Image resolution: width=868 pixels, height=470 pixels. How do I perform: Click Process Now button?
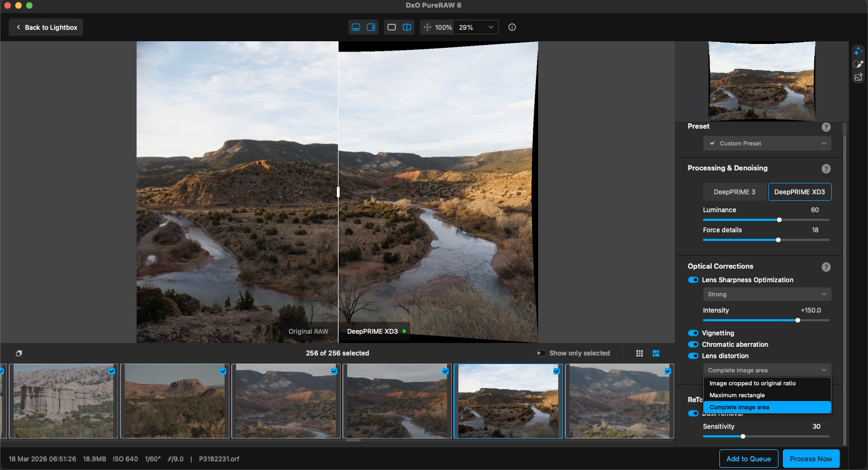pos(811,459)
